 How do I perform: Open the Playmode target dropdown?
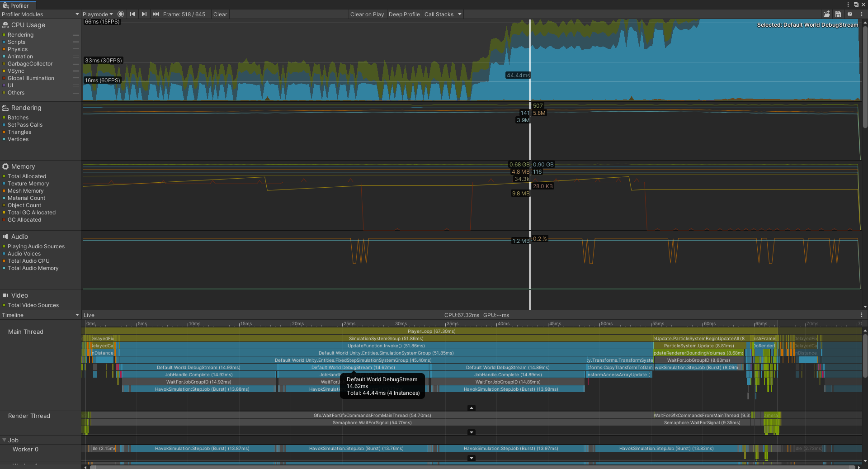(x=97, y=14)
